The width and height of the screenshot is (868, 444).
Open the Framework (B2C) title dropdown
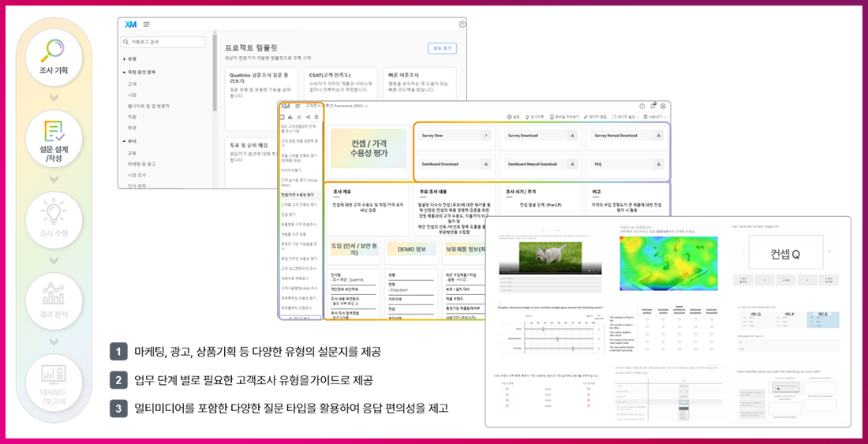coord(367,105)
